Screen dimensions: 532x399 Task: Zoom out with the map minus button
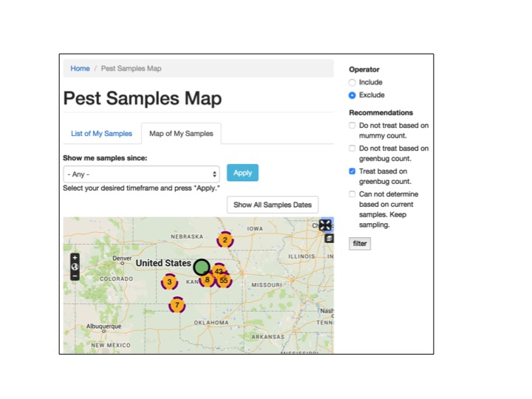point(75,276)
